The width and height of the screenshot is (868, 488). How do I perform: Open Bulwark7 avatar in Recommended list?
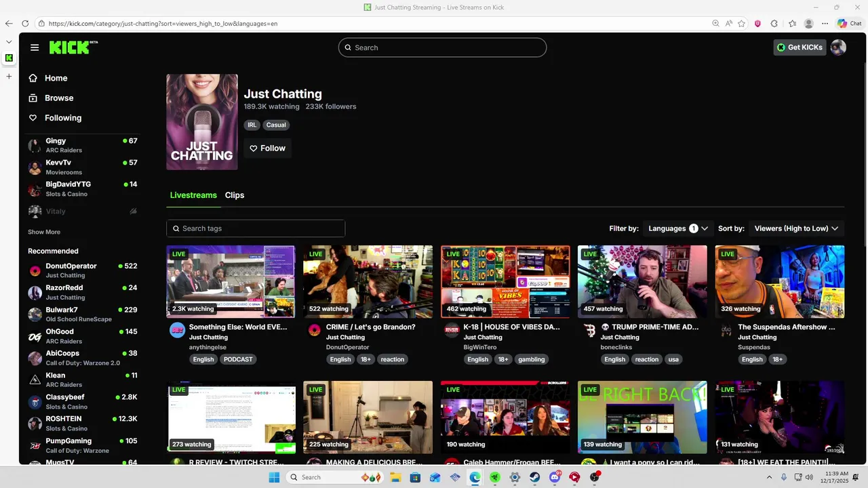[x=35, y=314]
